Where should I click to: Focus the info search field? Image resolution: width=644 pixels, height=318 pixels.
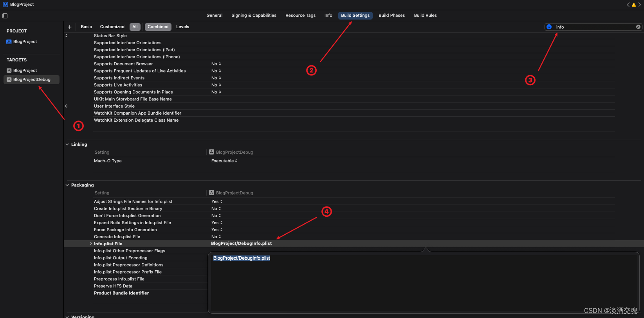[593, 27]
